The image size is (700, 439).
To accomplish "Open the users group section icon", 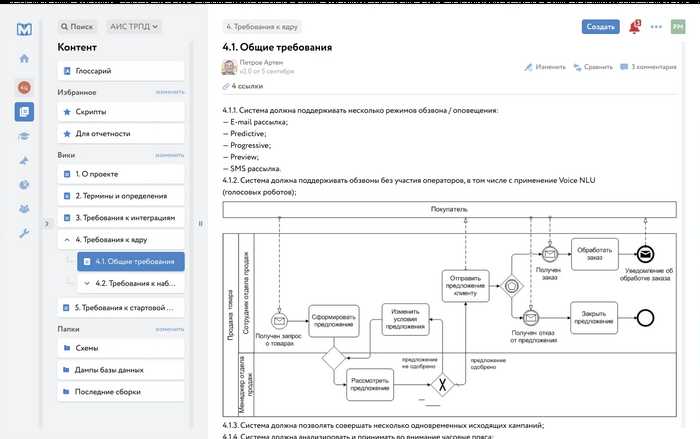I will [24, 209].
